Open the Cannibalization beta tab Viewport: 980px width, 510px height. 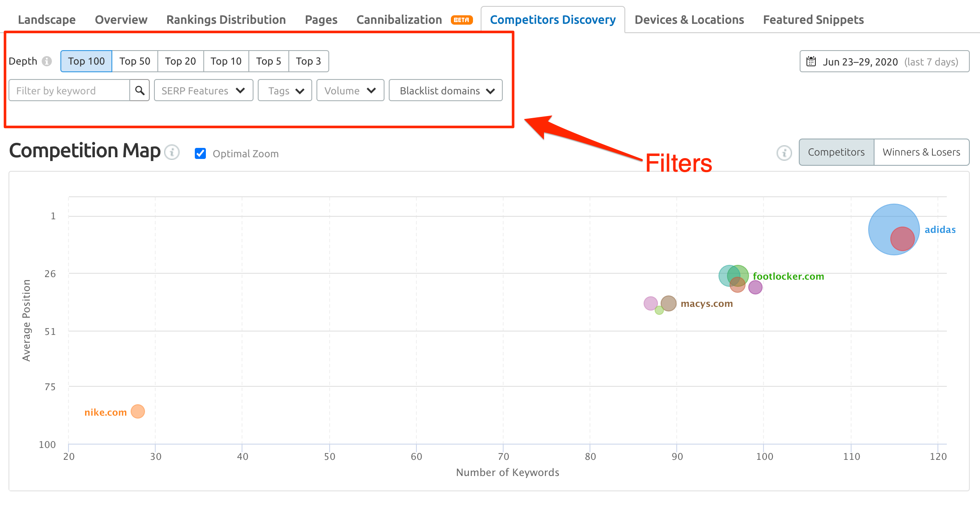(x=414, y=20)
